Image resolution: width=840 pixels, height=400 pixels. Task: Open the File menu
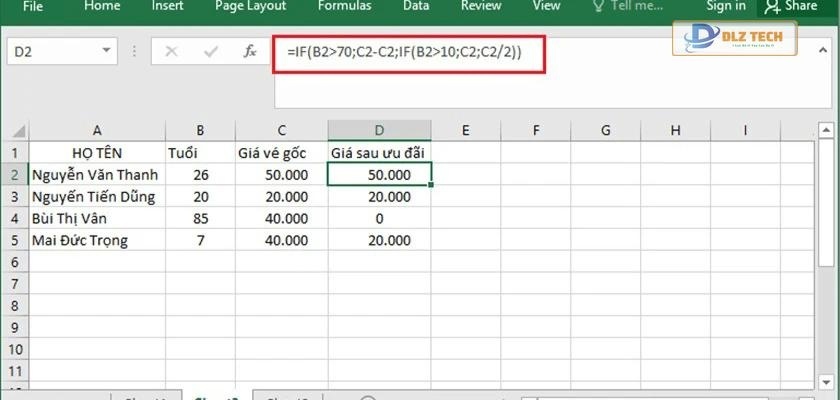[x=33, y=6]
